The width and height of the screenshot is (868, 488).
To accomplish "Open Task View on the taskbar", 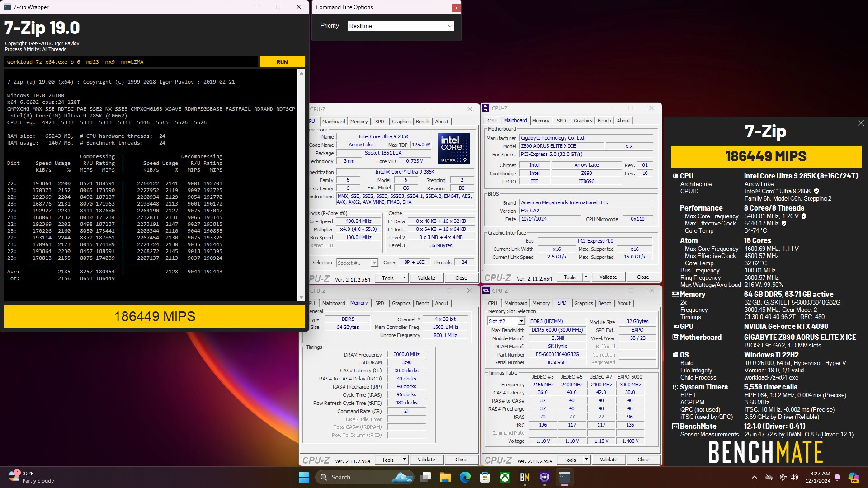I will 425,477.
